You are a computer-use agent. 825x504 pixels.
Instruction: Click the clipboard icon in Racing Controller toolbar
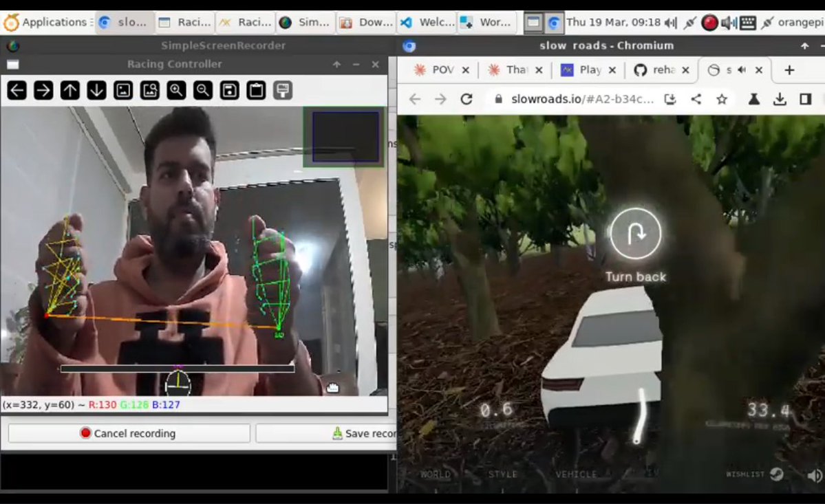pyautogui.click(x=255, y=90)
